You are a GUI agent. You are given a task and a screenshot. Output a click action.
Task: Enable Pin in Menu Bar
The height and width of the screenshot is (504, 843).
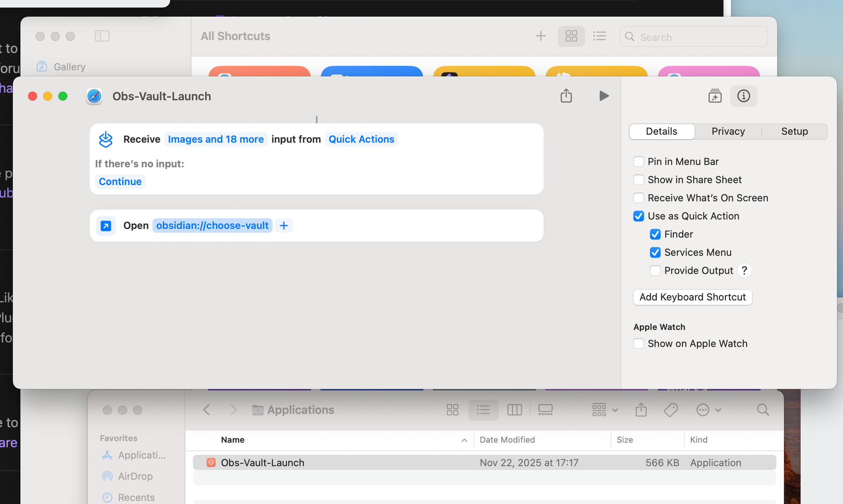[638, 162]
